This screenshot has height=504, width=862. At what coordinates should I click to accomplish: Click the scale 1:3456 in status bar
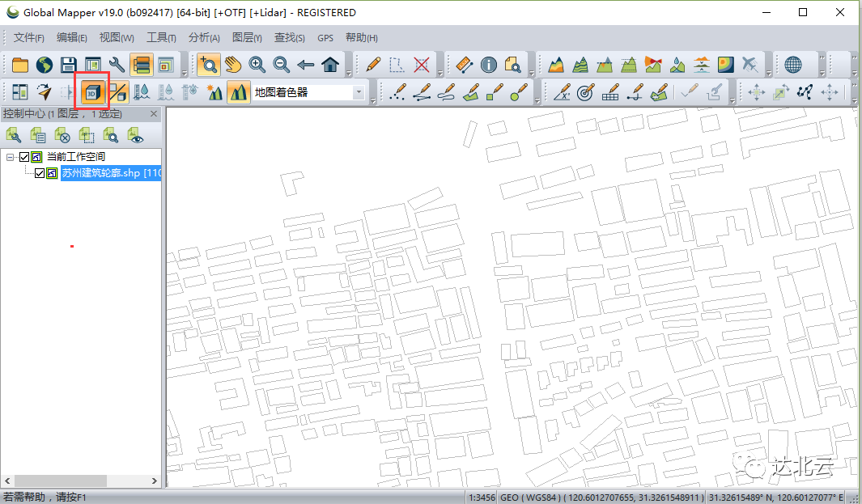coord(482,498)
